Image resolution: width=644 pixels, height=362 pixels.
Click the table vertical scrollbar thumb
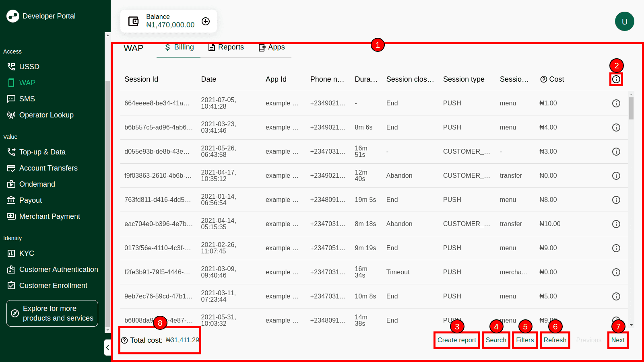631,108
